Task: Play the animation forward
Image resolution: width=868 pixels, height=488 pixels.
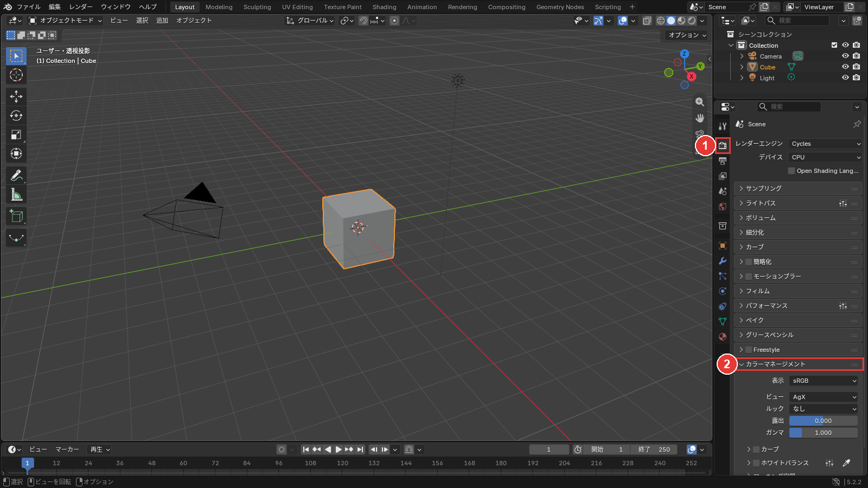Action: coord(339,450)
